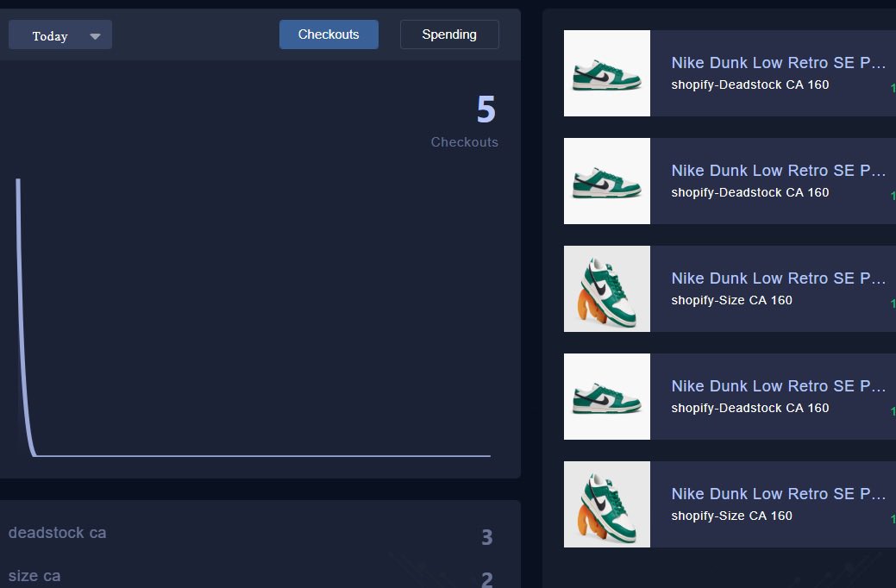Click the 5 Checkouts total count
Viewport: 896px width, 588px height.
(x=486, y=109)
